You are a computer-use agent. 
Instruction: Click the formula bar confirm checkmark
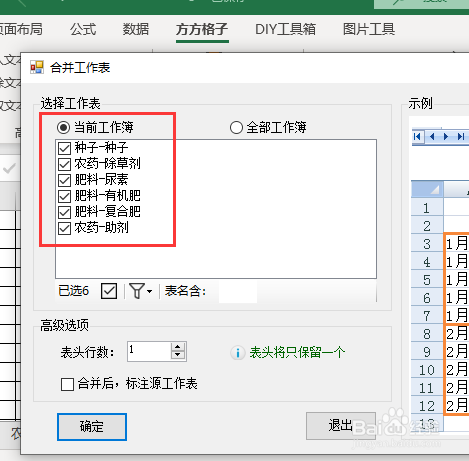click(x=9, y=169)
